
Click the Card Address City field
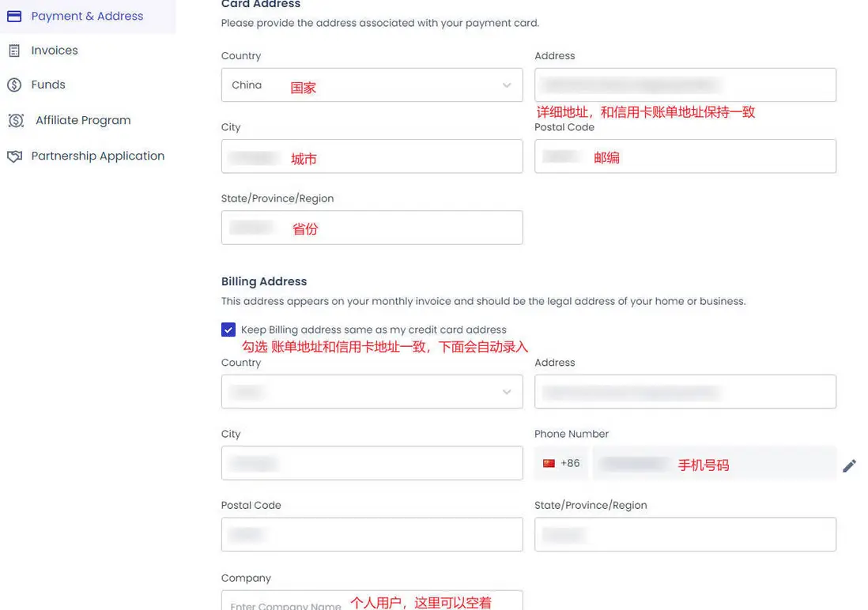point(372,156)
